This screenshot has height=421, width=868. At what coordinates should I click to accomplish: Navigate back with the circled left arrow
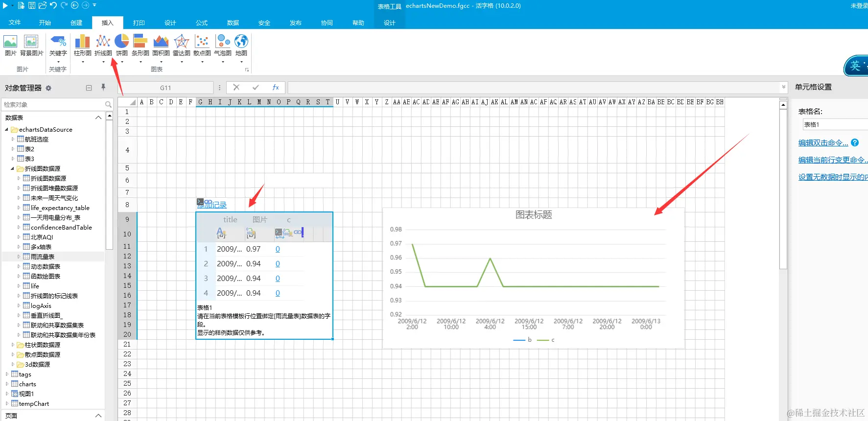pos(74,5)
